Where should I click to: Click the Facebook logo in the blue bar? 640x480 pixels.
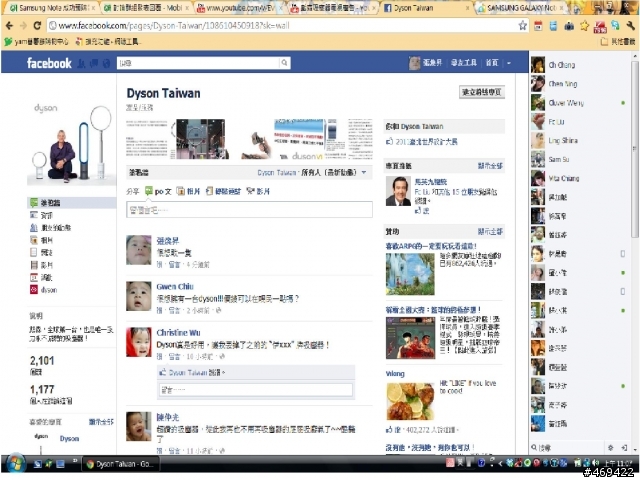pos(49,63)
